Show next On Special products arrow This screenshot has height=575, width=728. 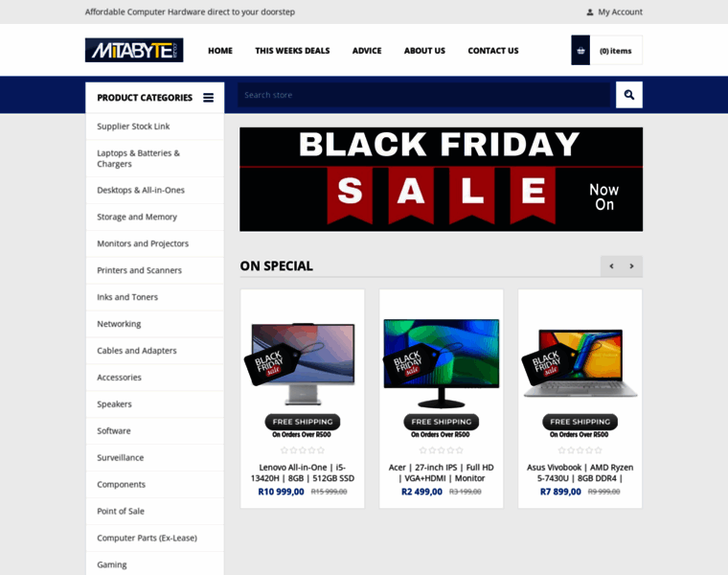tap(632, 266)
